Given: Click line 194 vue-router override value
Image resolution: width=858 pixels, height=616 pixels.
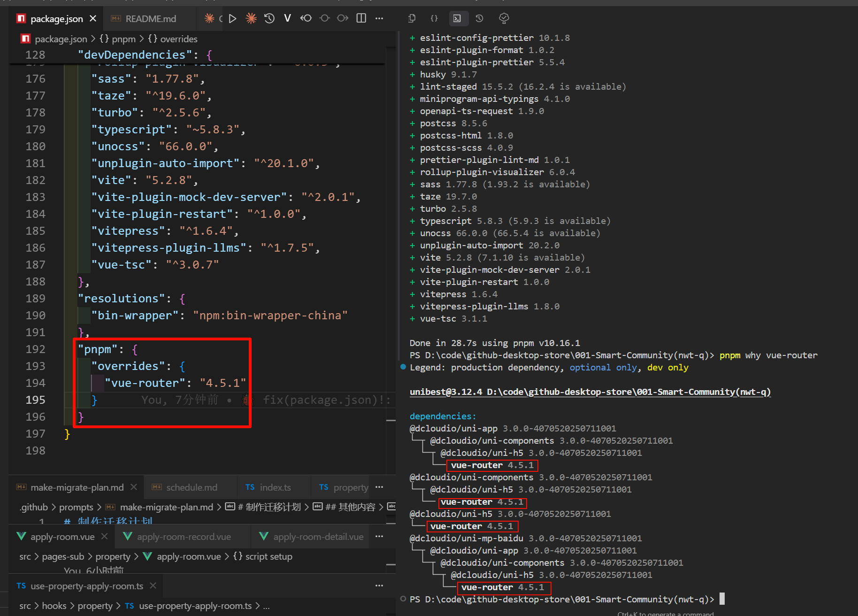Looking at the screenshot, I should [222, 383].
